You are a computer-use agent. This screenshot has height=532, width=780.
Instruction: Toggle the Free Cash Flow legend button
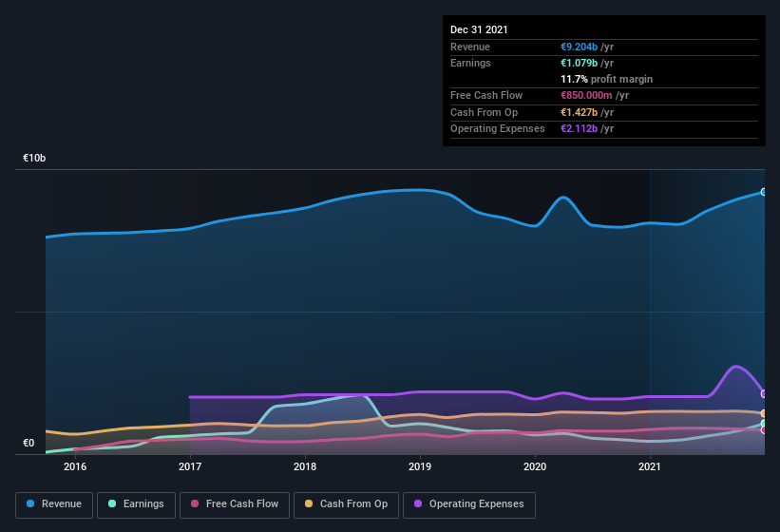235,504
